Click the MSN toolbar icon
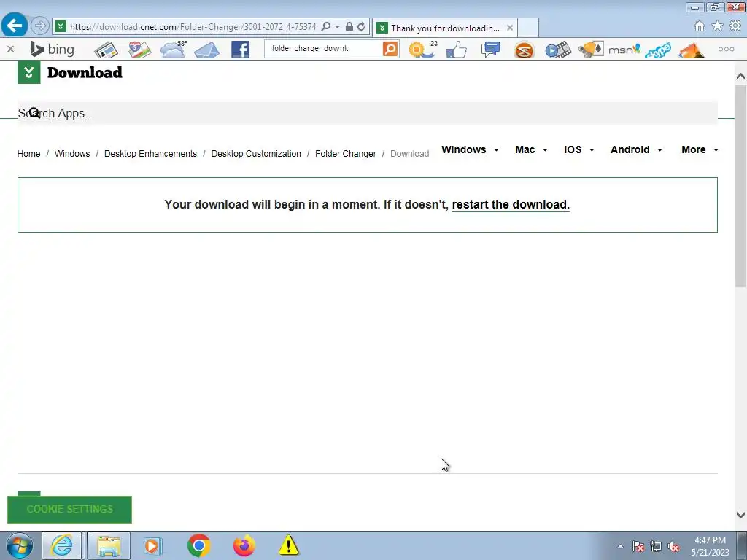 [624, 49]
